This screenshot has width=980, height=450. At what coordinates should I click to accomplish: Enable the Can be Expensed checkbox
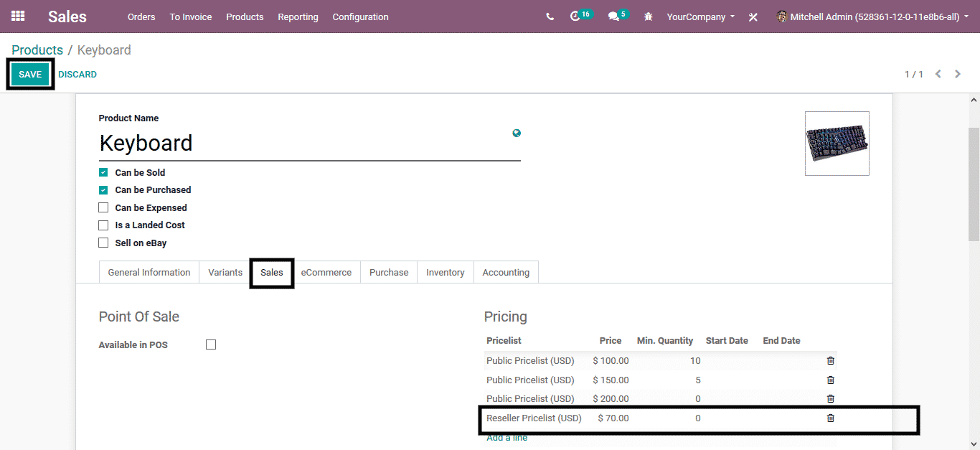click(x=103, y=207)
